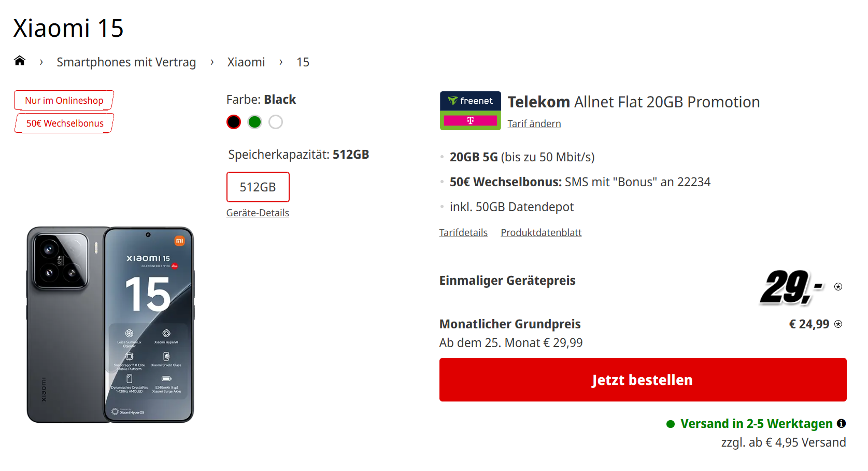Screen dimensions: 868x471
Task: Open the Geräte-Details link
Action: pos(258,213)
